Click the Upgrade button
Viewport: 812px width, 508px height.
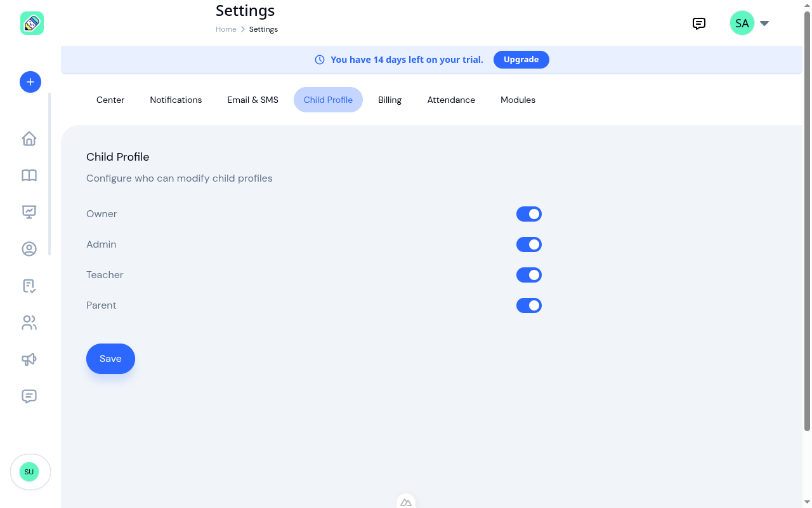[521, 60]
